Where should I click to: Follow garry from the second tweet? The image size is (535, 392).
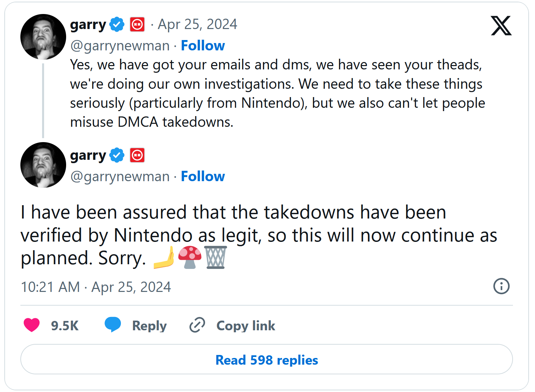203,176
